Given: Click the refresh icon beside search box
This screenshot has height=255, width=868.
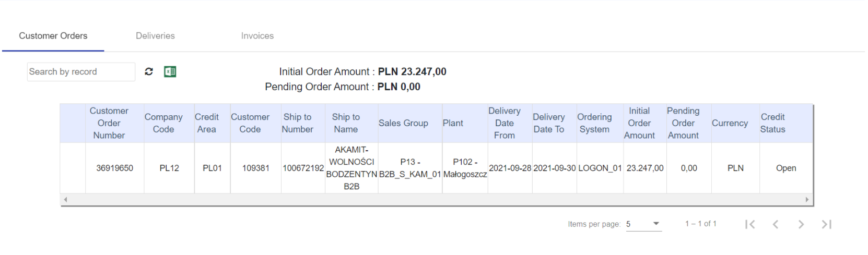Looking at the screenshot, I should [149, 71].
